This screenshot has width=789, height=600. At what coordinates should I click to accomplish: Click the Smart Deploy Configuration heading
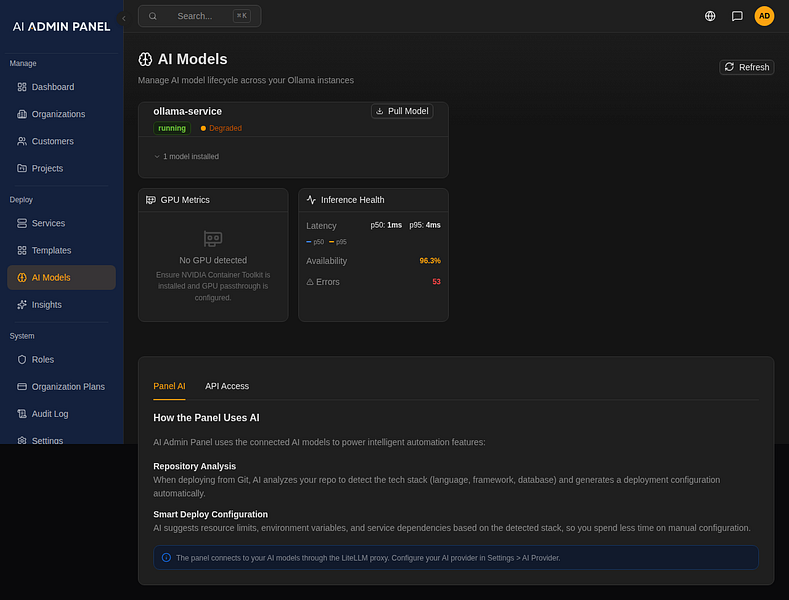(x=210, y=514)
